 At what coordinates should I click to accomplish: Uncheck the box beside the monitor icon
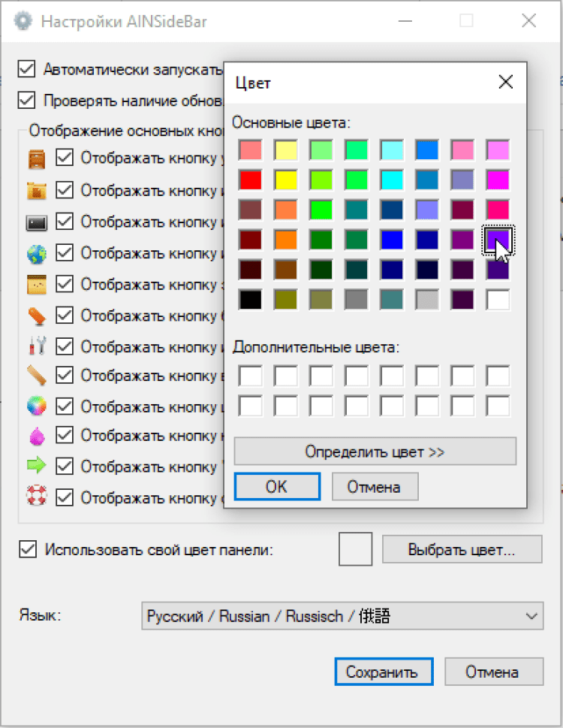[x=65, y=222]
